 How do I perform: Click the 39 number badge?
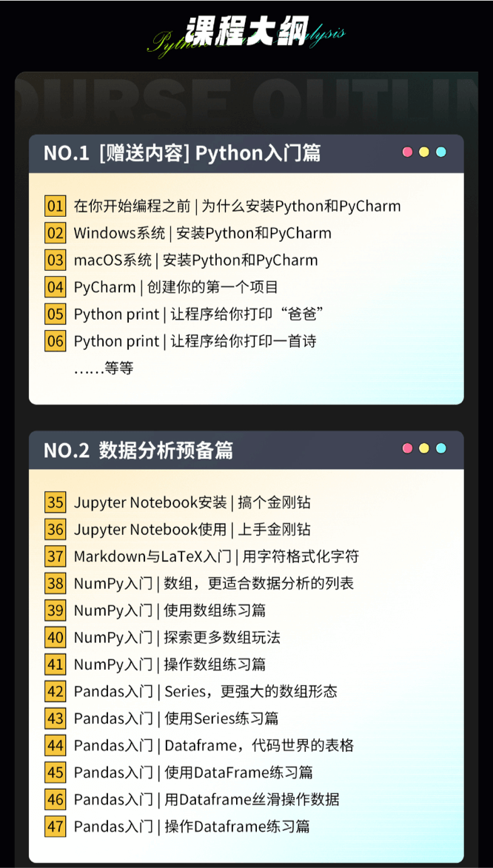tap(55, 610)
